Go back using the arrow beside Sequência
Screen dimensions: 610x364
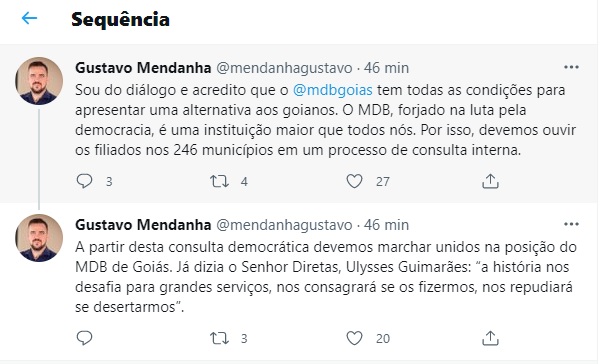click(x=29, y=18)
